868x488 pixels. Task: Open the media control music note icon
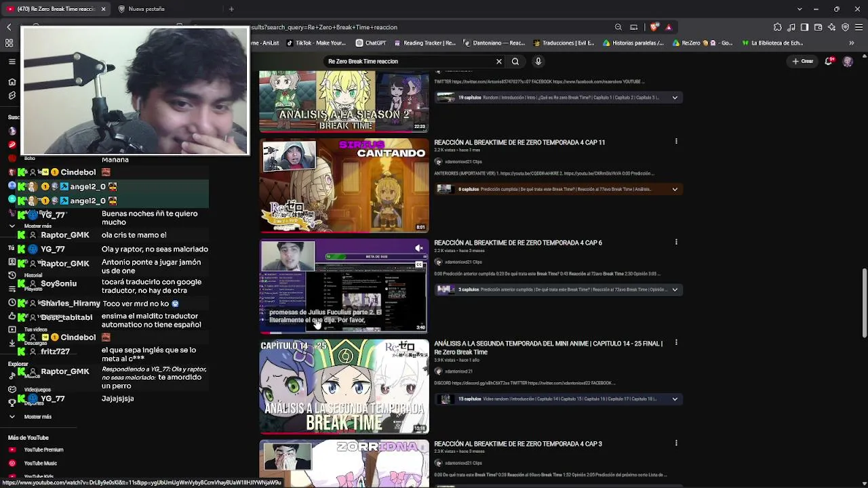tap(791, 27)
